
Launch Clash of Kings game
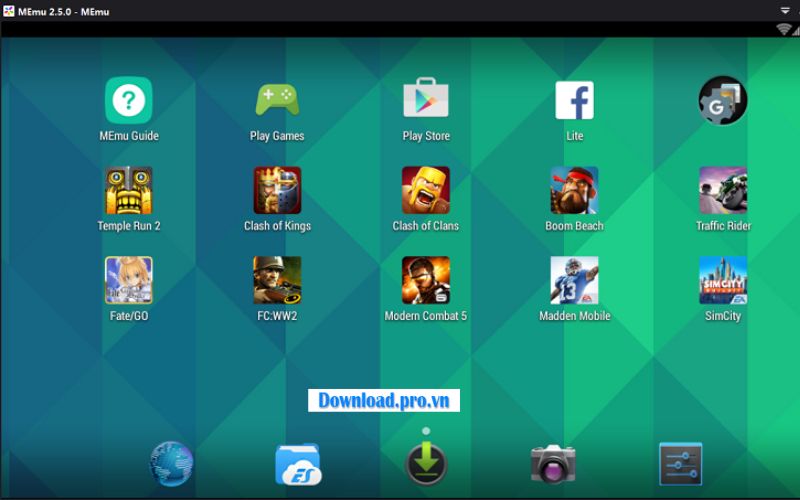[277, 190]
